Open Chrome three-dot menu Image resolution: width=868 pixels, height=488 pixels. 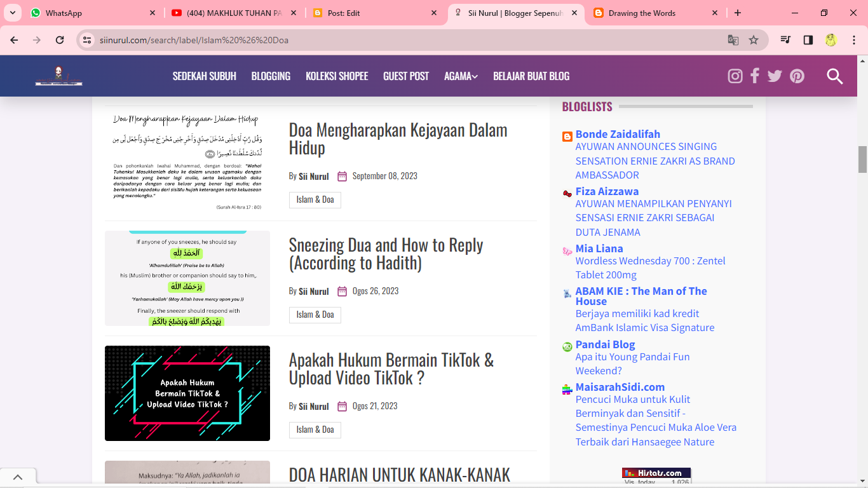click(853, 40)
